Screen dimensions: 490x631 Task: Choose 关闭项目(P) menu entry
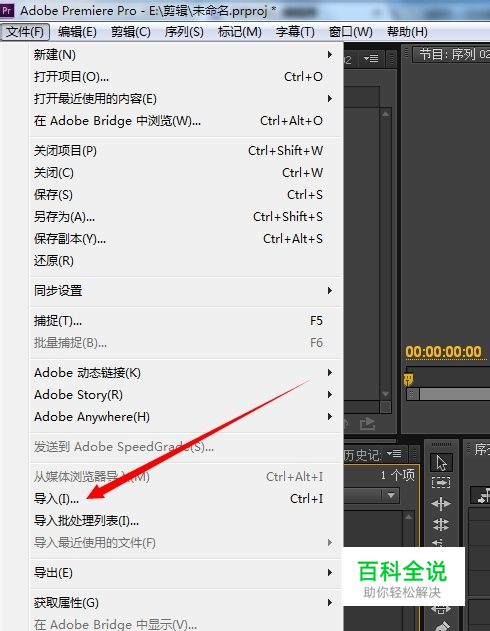point(186,151)
